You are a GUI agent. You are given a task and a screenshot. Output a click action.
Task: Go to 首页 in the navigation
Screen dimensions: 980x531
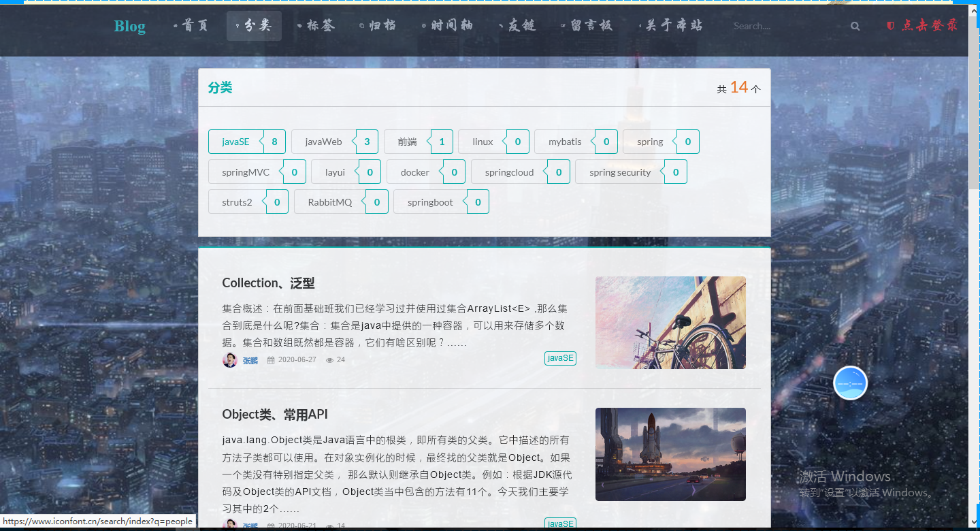pyautogui.click(x=191, y=26)
